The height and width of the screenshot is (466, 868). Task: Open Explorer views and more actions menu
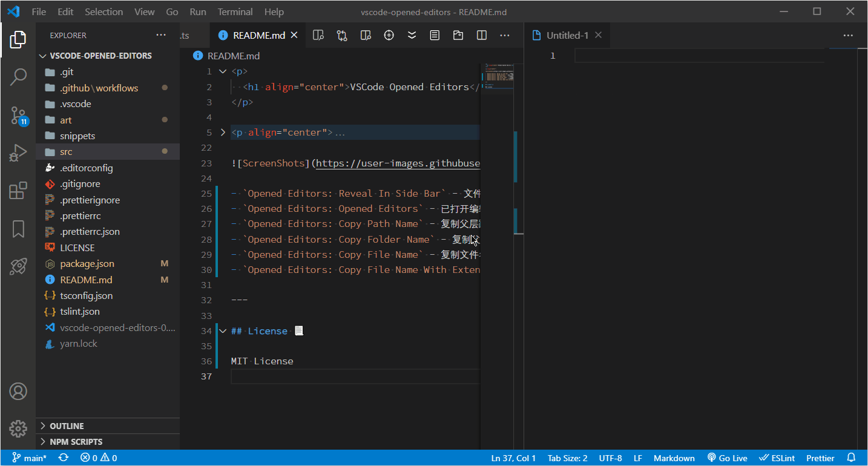click(161, 35)
